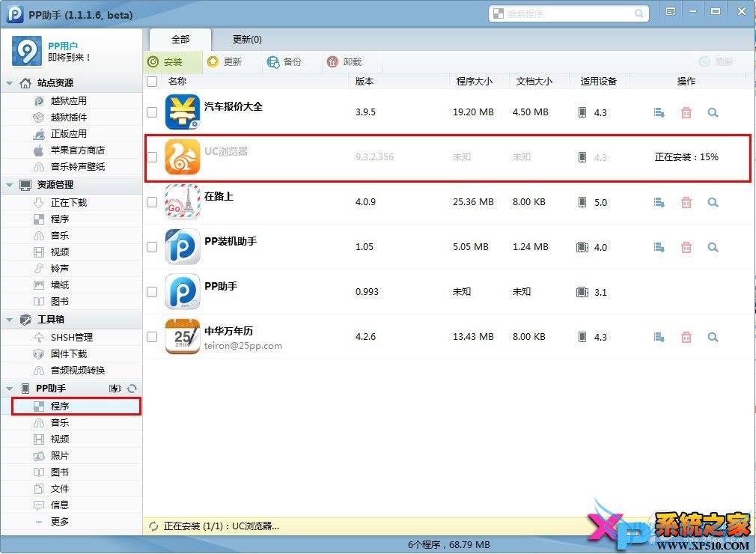Click the PP用户 account link
The height and width of the screenshot is (554, 756).
click(x=63, y=46)
